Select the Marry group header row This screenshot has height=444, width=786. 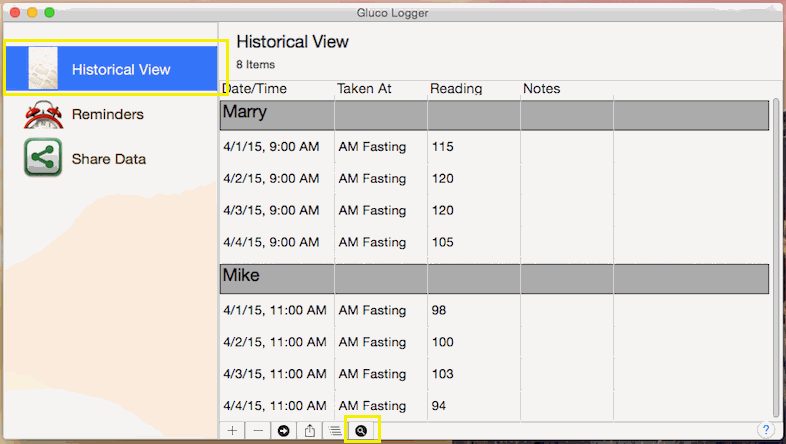click(494, 114)
